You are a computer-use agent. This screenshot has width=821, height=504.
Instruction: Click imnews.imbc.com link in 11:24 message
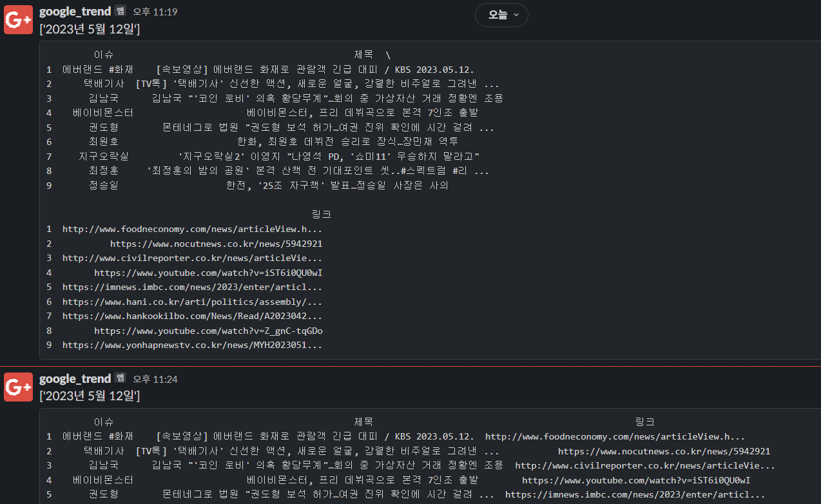pos(635,494)
